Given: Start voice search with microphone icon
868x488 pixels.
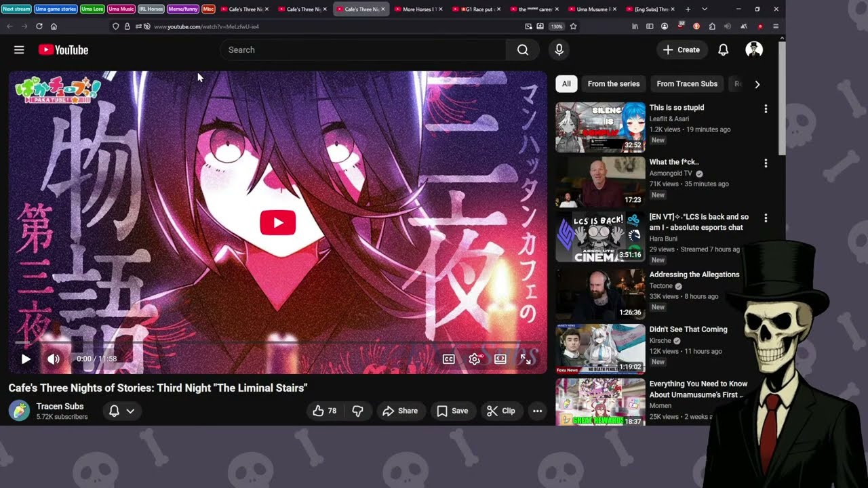Looking at the screenshot, I should click(559, 49).
